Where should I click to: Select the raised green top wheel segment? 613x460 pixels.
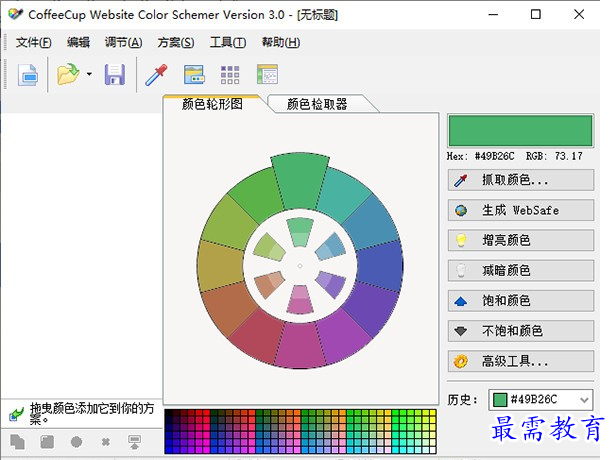(x=300, y=181)
